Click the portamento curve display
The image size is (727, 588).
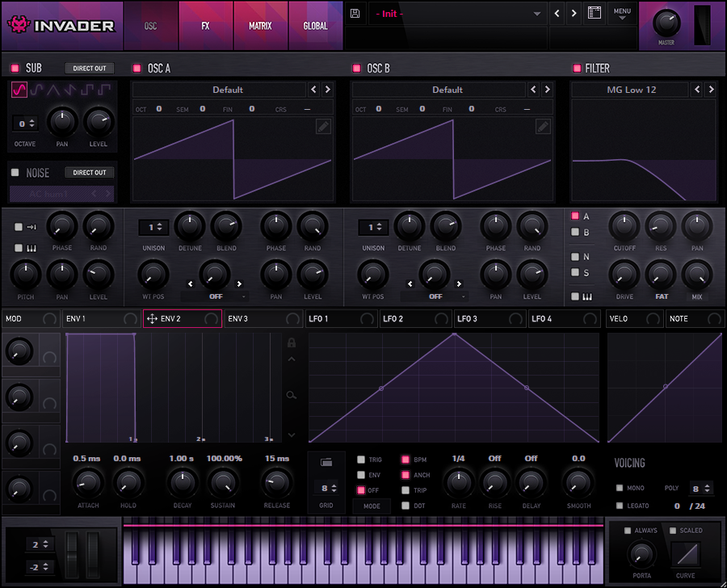686,554
